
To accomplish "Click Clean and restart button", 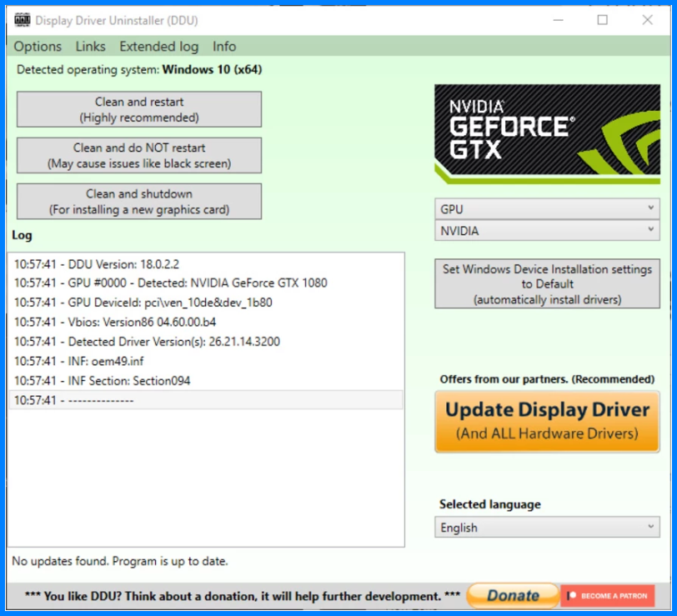I will (x=139, y=109).
